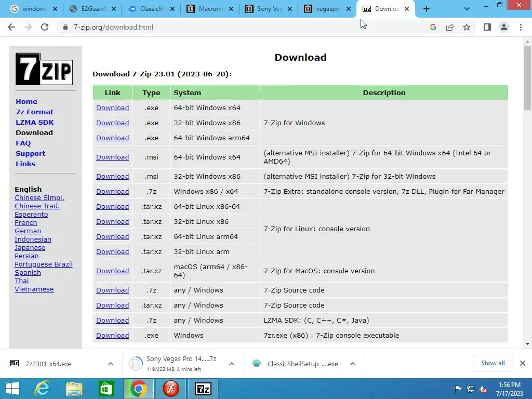Click the muted volume tray icon
Screen dimensions: 532x399
tap(483, 389)
